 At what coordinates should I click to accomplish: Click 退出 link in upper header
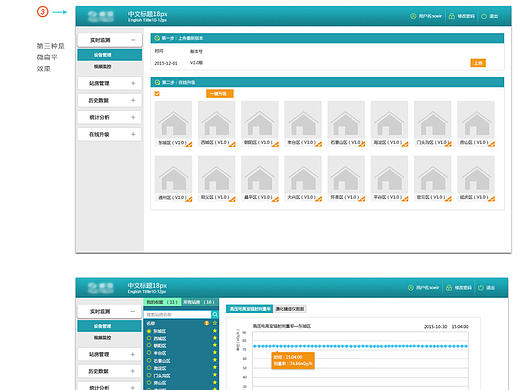tap(494, 16)
